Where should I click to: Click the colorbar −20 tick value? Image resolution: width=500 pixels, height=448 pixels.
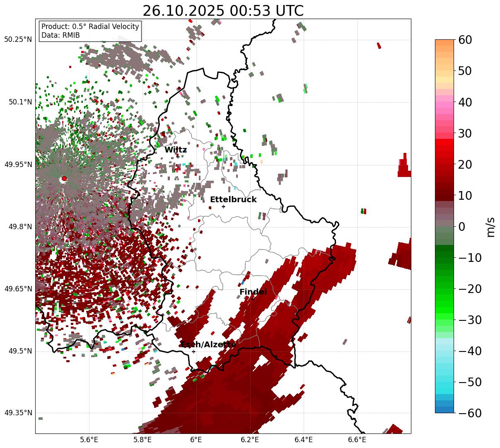[x=470, y=289]
